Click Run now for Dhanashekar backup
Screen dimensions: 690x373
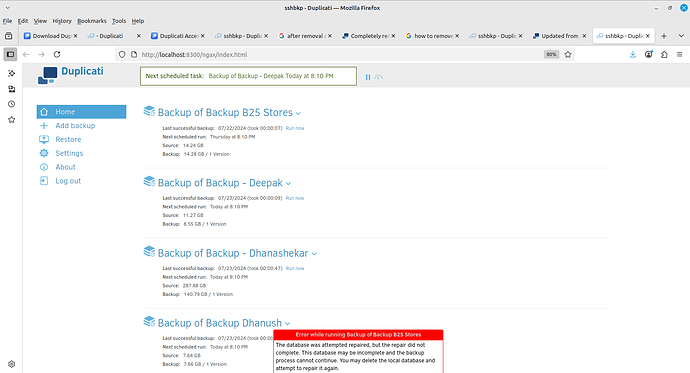[x=295, y=268]
